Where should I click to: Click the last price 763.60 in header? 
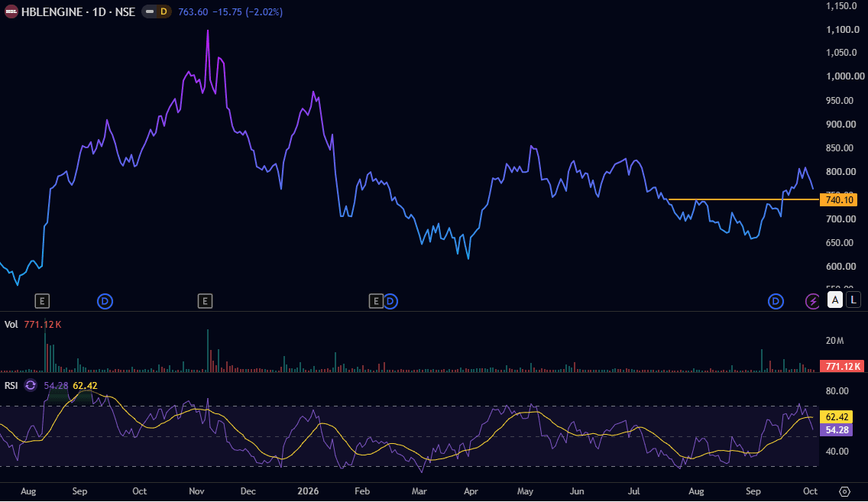pos(193,11)
